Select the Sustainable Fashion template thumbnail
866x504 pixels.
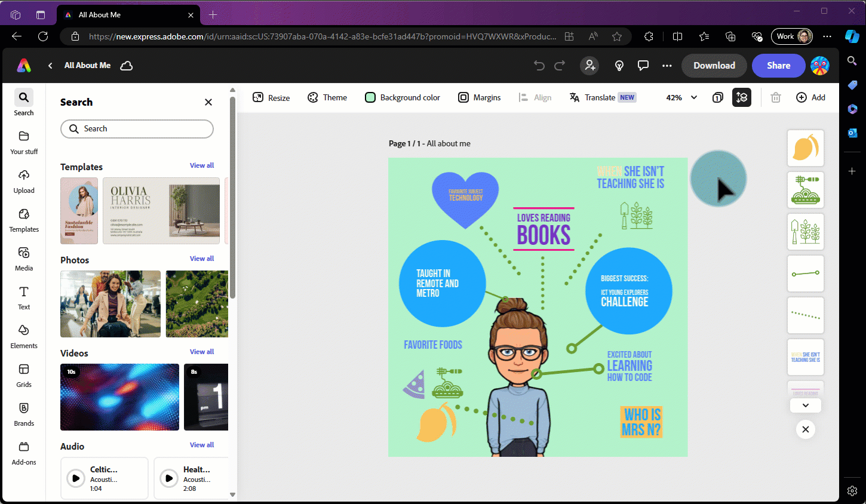click(x=79, y=211)
